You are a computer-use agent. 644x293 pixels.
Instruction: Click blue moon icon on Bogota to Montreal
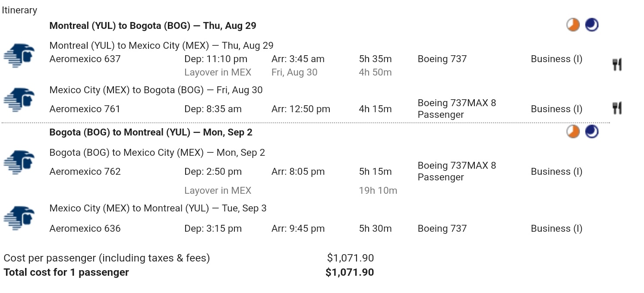pos(592,132)
